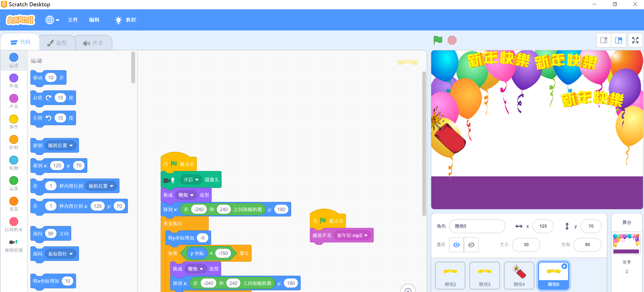
Task: Switch to the costumes (造型) tab
Action: (x=57, y=43)
